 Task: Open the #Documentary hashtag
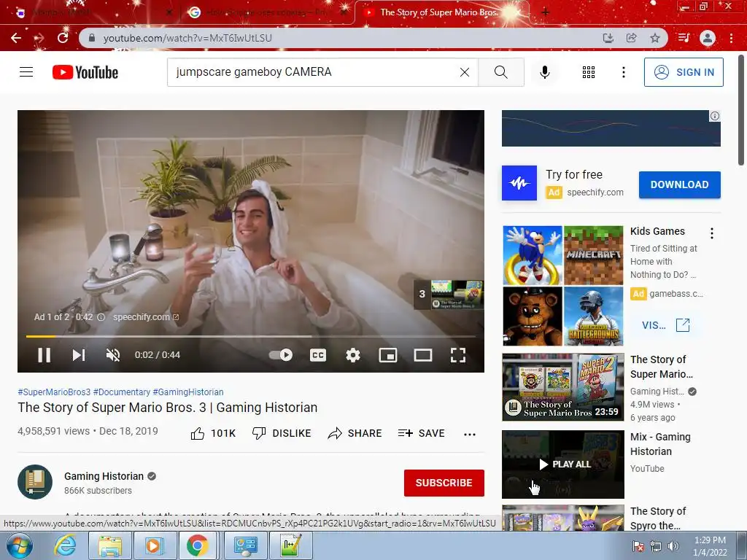point(122,392)
